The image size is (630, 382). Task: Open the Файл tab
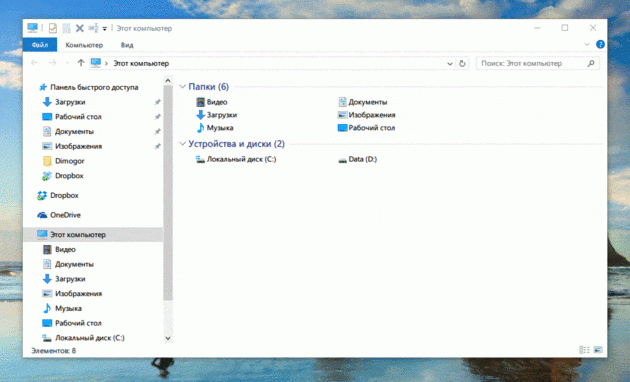(40, 45)
